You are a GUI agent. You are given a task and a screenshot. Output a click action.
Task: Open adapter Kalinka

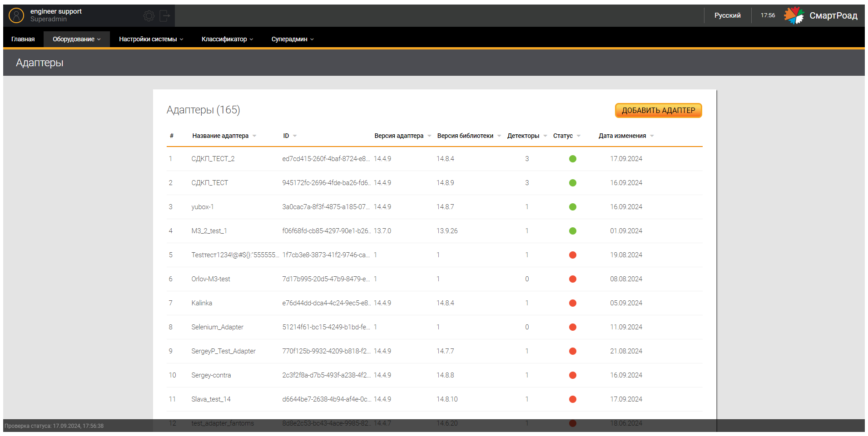pyautogui.click(x=202, y=303)
